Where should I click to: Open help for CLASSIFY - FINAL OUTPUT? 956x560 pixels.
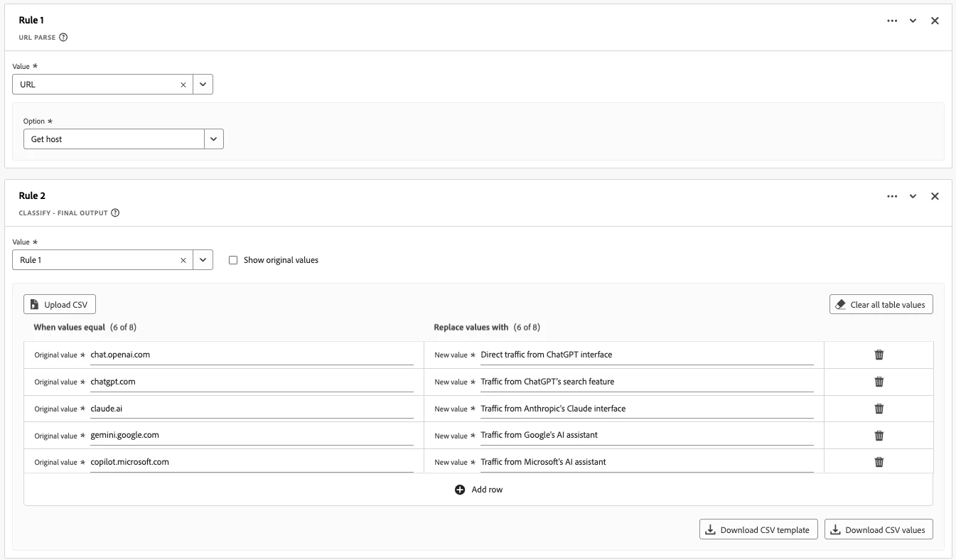115,212
